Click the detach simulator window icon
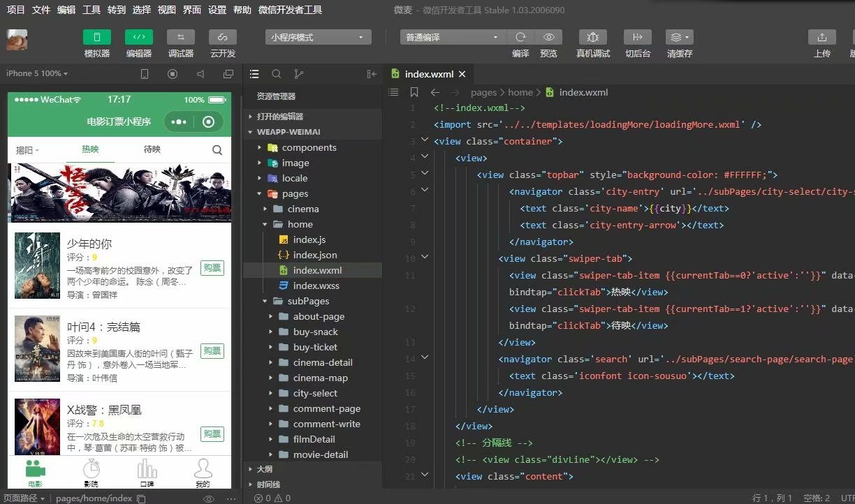The image size is (855, 504). [228, 74]
